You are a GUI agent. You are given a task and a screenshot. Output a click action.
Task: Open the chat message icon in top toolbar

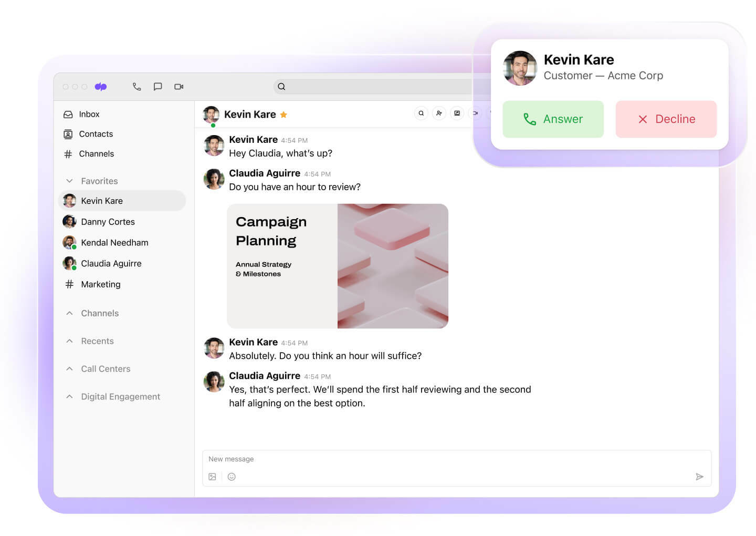click(x=157, y=87)
